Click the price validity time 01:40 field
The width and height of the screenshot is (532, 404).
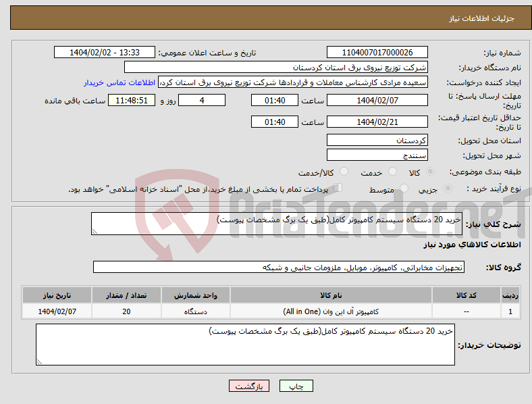275,122
